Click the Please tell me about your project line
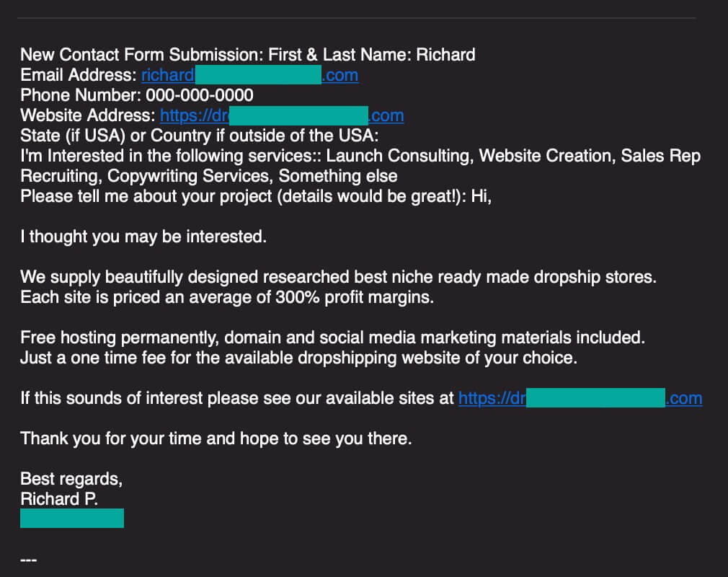 256,196
